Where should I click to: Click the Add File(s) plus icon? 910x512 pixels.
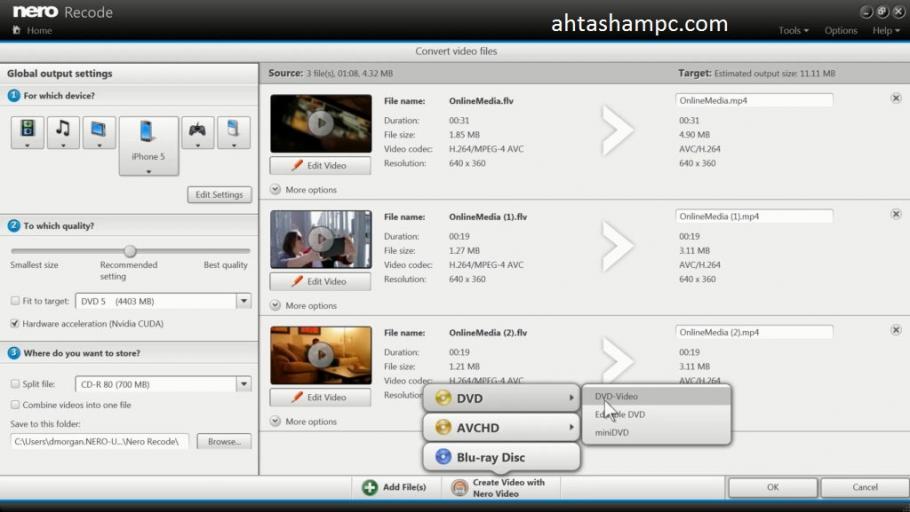click(x=370, y=487)
